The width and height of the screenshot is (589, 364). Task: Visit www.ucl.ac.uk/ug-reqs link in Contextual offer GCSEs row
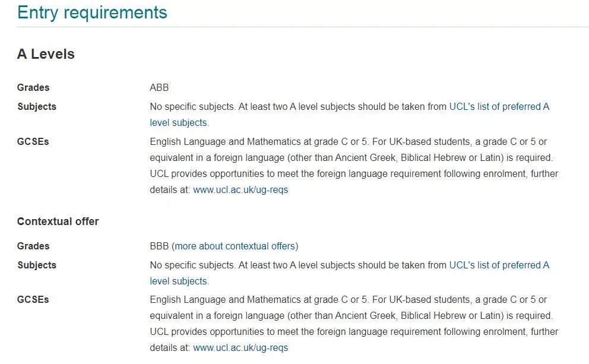[240, 348]
